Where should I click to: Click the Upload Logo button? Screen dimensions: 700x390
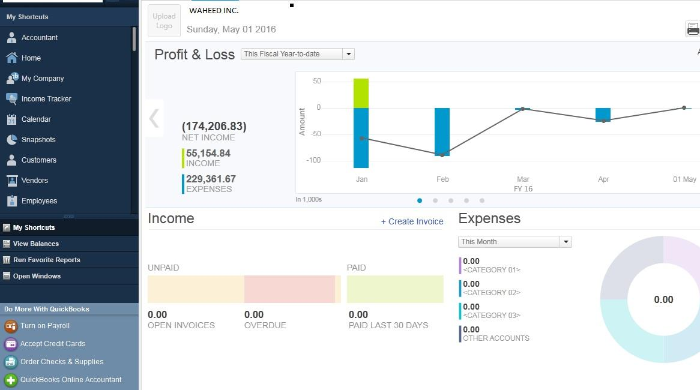(164, 21)
